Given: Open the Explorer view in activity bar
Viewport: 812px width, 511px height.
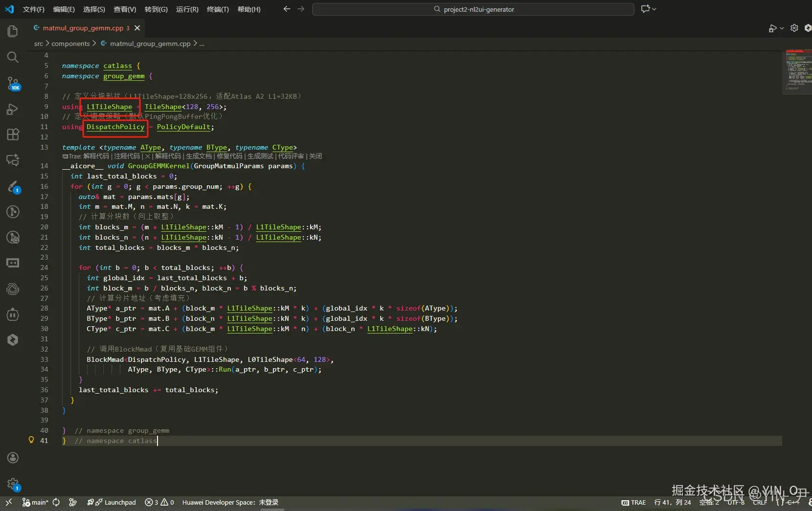Looking at the screenshot, I should click(13, 32).
